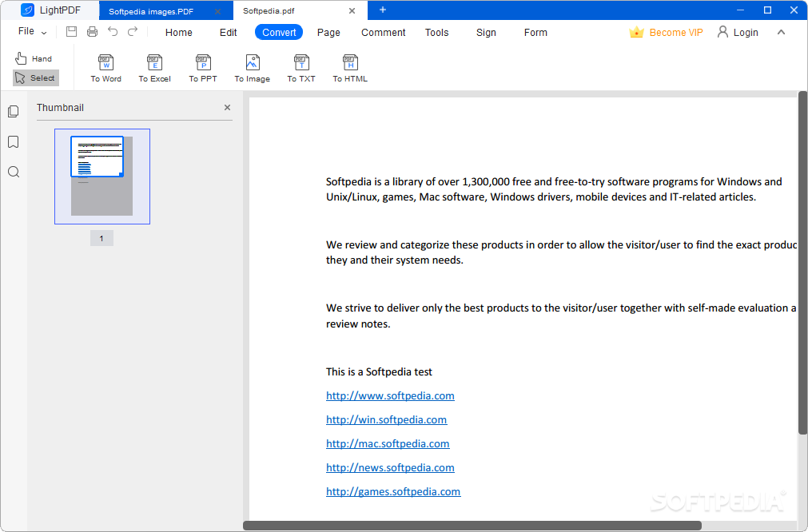Open the page thumbnails sidebar icon
The image size is (808, 532).
tap(14, 111)
